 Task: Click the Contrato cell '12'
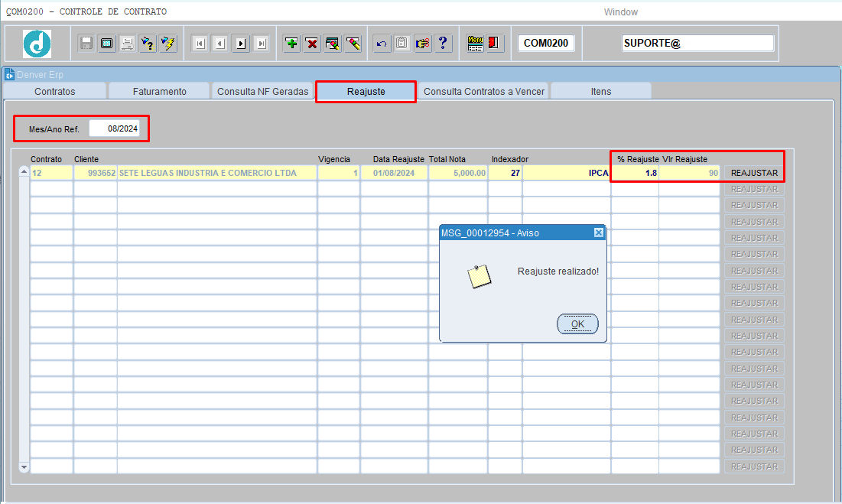coord(51,173)
